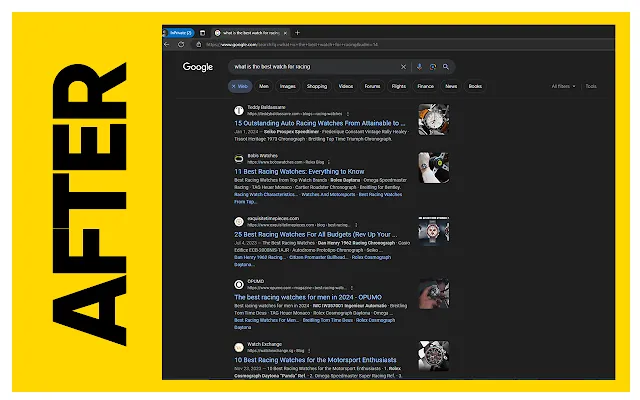640x400 pixels.
Task: Switch to the Forums results tab
Action: pyautogui.click(x=372, y=86)
